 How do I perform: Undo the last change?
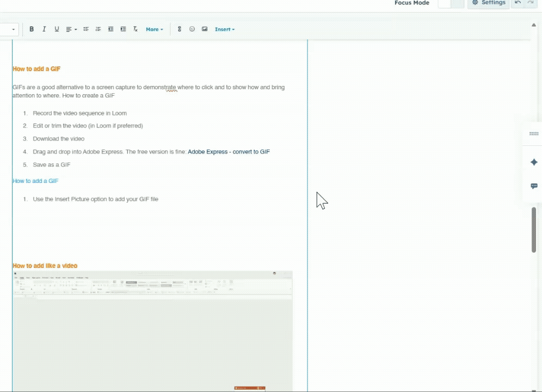point(518,3)
